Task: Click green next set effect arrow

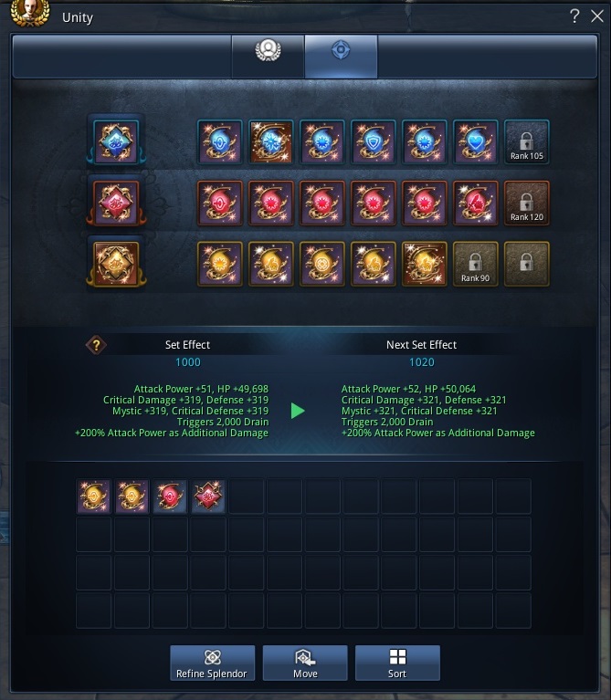Action: point(298,411)
